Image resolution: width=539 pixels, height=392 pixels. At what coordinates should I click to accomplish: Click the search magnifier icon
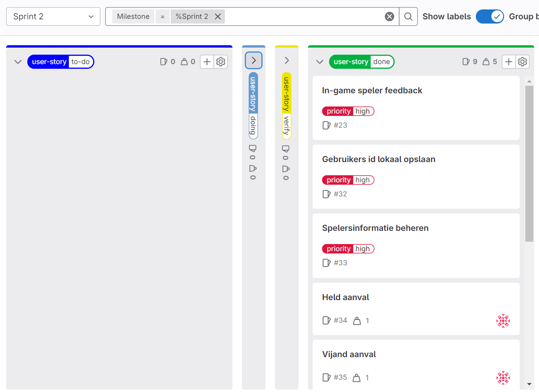[x=408, y=16]
